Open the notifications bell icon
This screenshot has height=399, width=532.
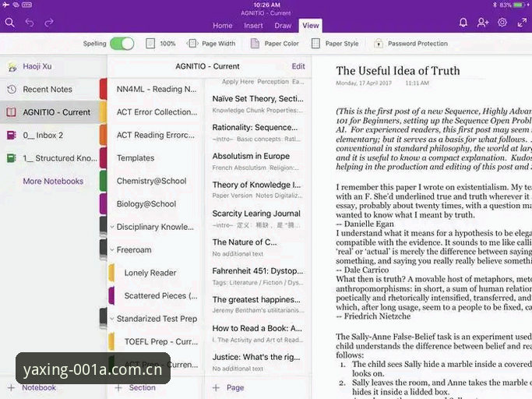[463, 23]
